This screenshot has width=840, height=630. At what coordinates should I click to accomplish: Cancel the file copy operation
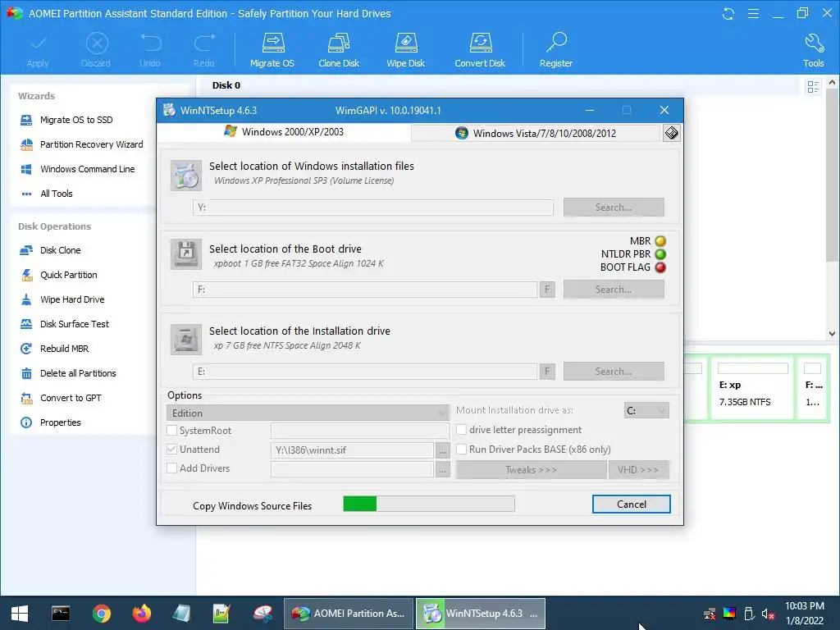point(631,504)
